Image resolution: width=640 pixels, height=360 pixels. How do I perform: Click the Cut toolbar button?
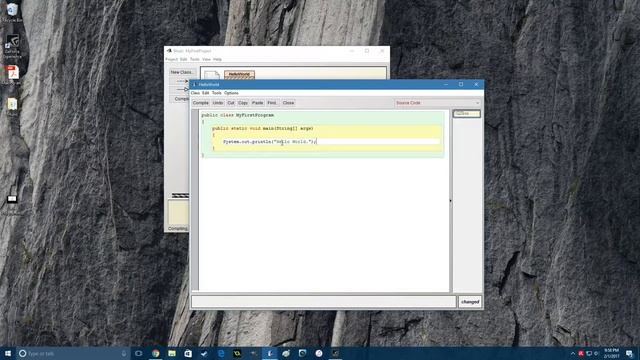point(231,103)
